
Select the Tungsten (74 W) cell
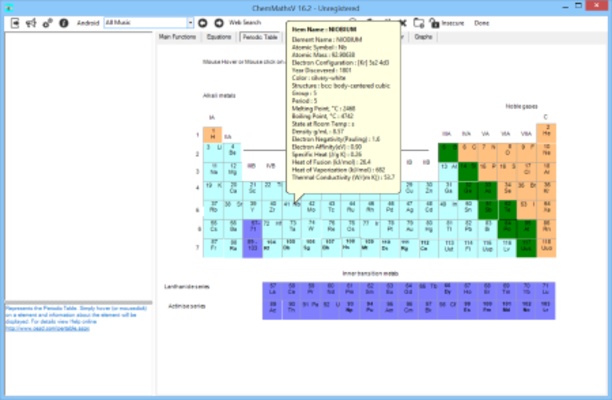(x=311, y=229)
